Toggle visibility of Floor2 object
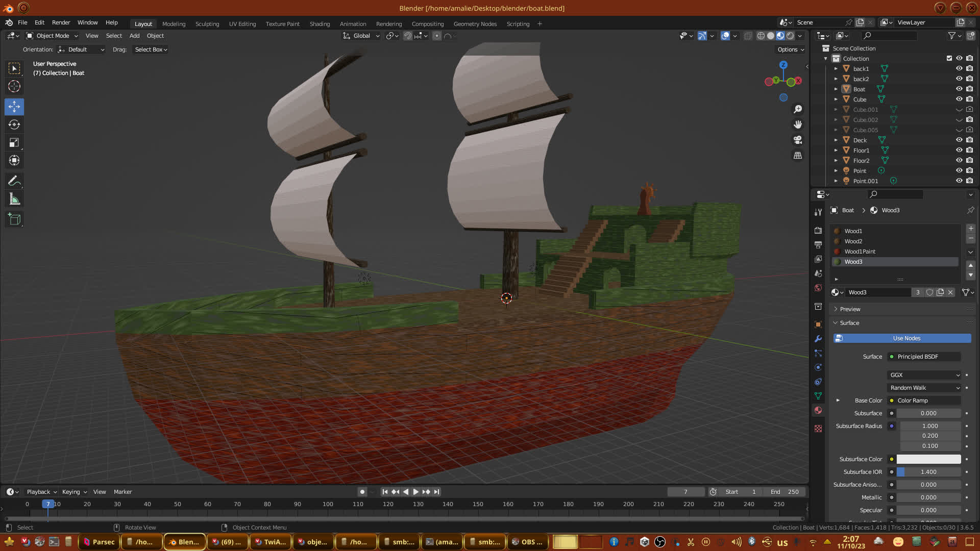 [x=959, y=161]
